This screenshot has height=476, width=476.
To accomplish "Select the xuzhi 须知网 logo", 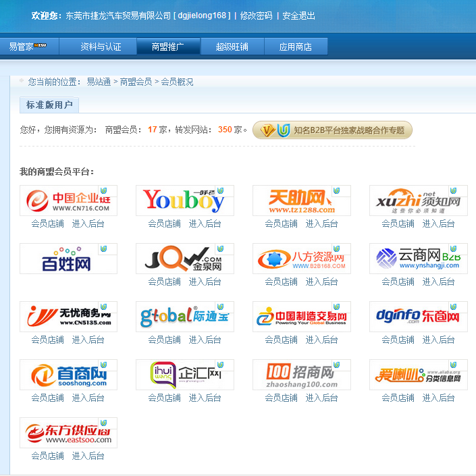I will pyautogui.click(x=418, y=201).
